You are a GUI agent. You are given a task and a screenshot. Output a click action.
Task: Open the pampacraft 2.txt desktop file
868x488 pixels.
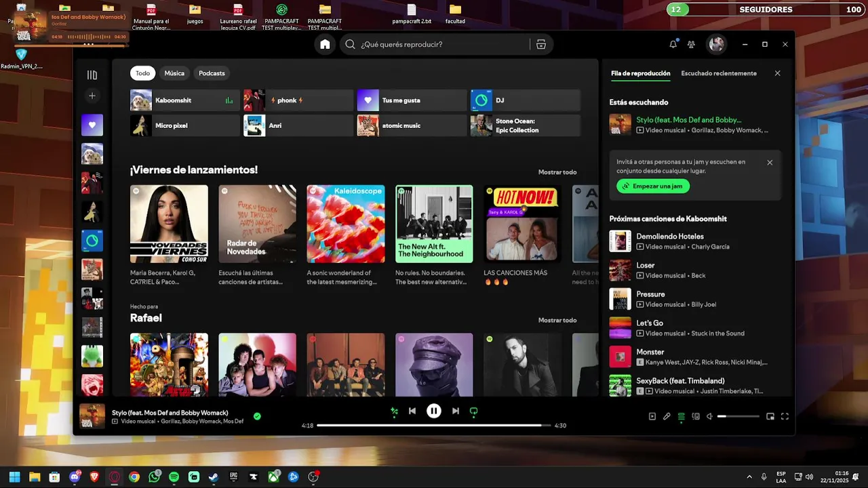click(412, 14)
